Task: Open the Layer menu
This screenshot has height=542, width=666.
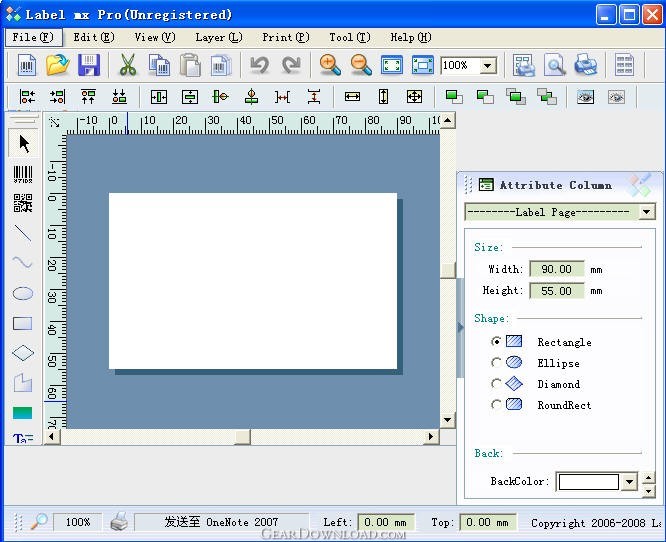Action: 219,37
